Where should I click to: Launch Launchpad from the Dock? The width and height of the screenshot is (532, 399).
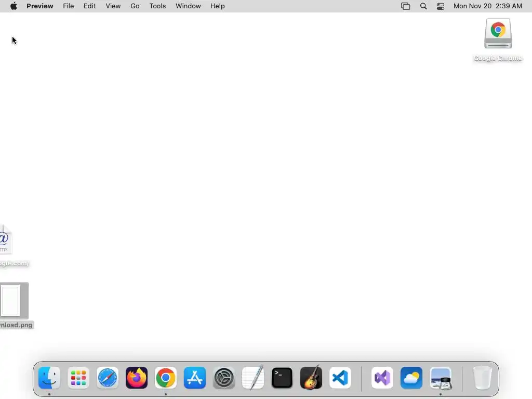coord(78,378)
